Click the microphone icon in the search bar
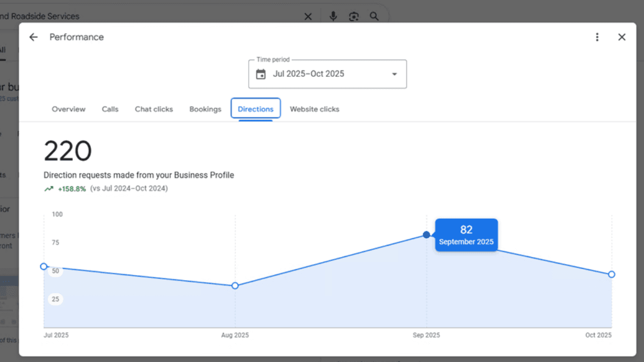The width and height of the screenshot is (644, 362). pos(333,16)
